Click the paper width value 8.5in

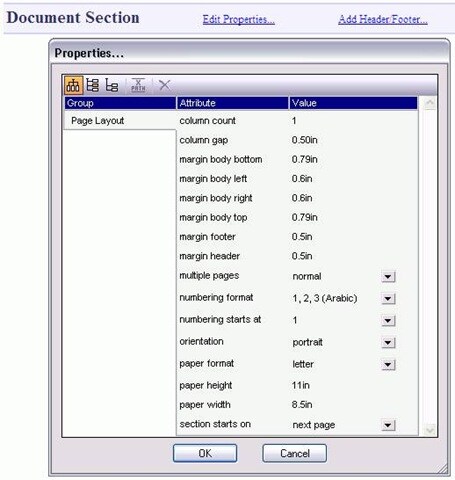point(302,405)
